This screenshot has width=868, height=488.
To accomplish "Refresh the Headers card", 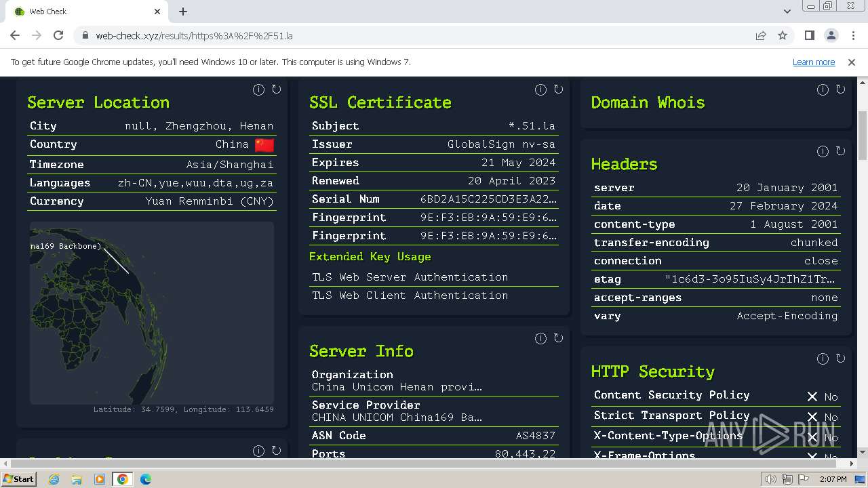I will (x=840, y=151).
